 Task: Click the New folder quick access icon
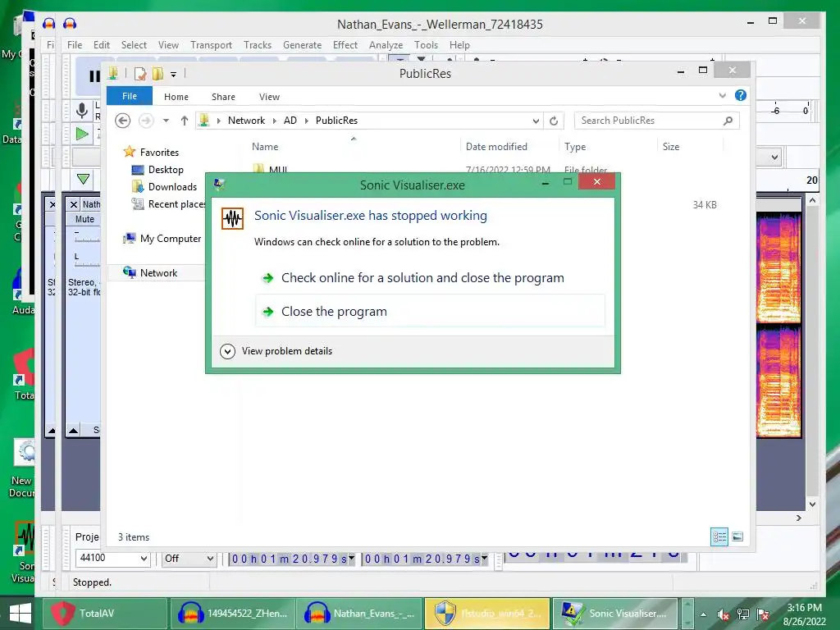click(157, 74)
